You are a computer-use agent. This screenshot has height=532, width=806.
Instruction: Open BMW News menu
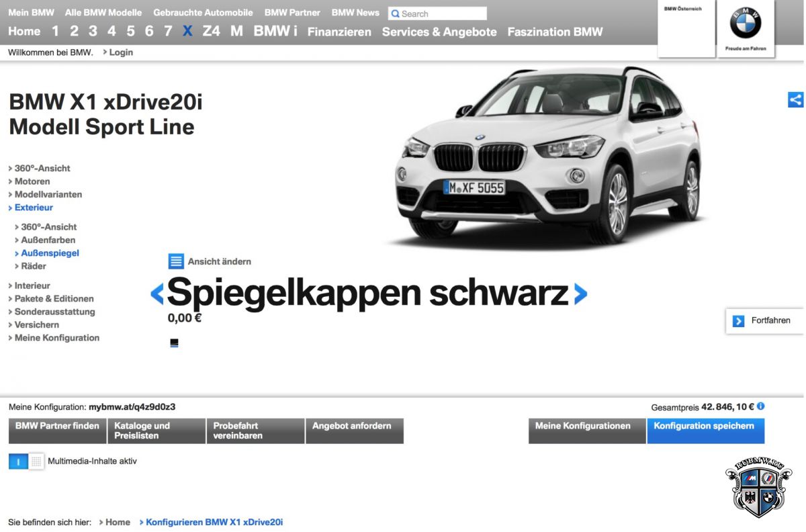[355, 13]
